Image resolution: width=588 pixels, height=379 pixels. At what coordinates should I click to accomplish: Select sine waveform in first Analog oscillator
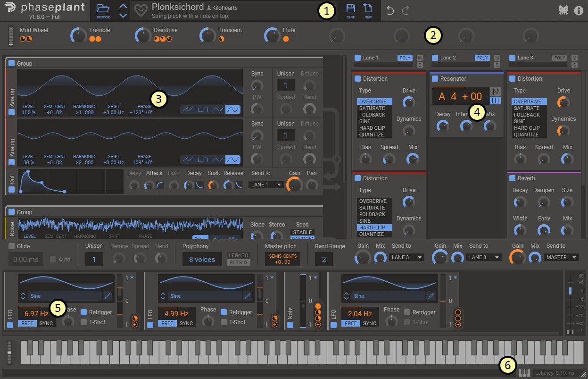click(x=233, y=109)
